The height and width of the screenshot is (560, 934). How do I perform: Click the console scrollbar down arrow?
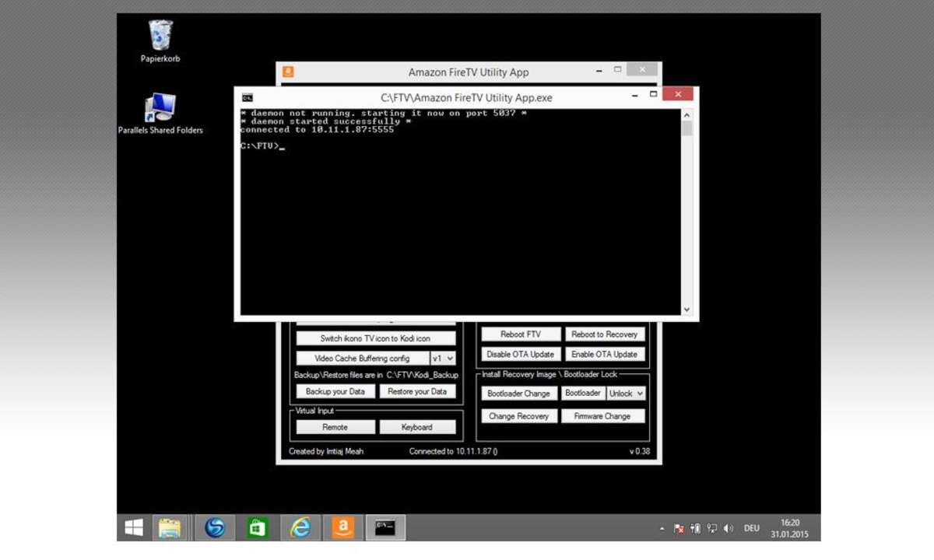pyautogui.click(x=686, y=309)
